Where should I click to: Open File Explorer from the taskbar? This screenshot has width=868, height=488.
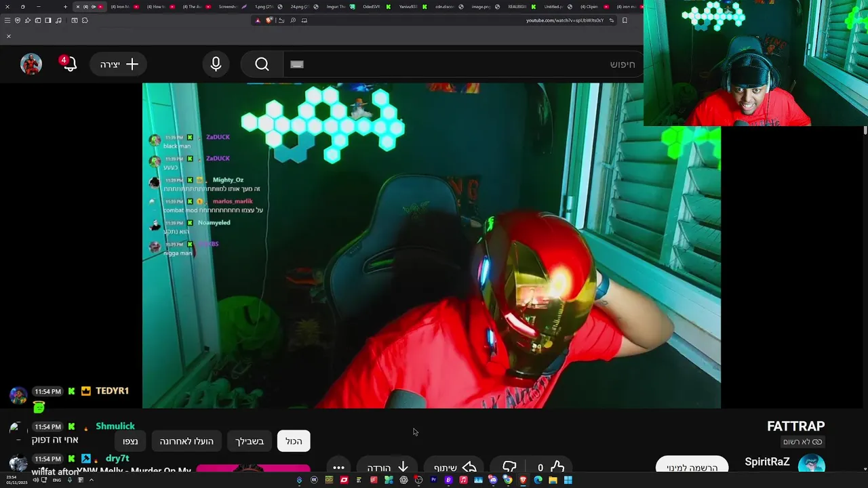pyautogui.click(x=553, y=480)
